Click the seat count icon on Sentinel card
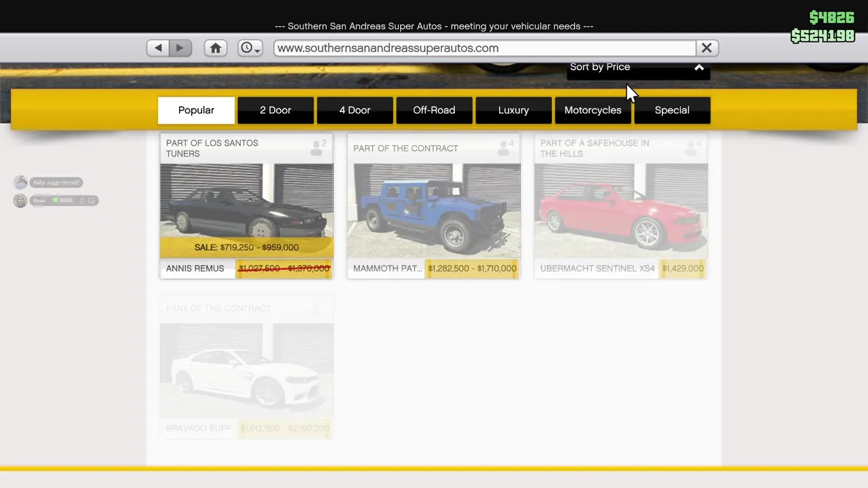Image resolution: width=868 pixels, height=488 pixels. pyautogui.click(x=692, y=148)
